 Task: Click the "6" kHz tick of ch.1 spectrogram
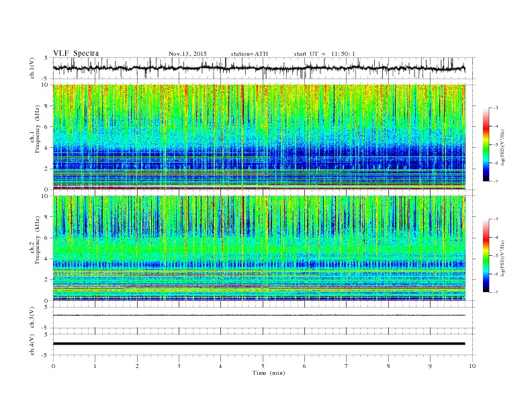pos(46,127)
